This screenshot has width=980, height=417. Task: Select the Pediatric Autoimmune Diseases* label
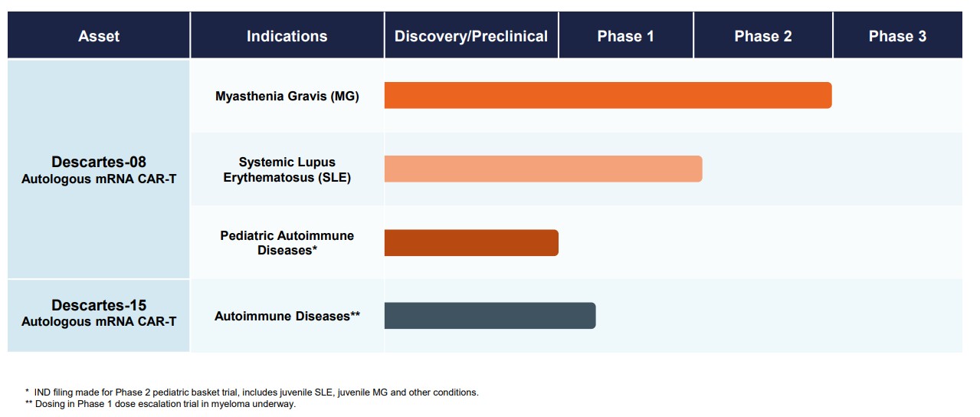pyautogui.click(x=287, y=242)
